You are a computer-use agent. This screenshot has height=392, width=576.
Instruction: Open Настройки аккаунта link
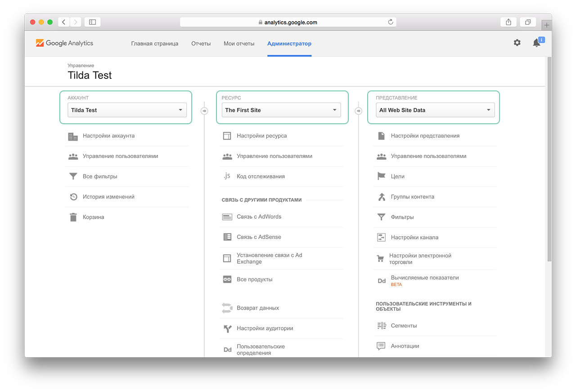click(108, 136)
